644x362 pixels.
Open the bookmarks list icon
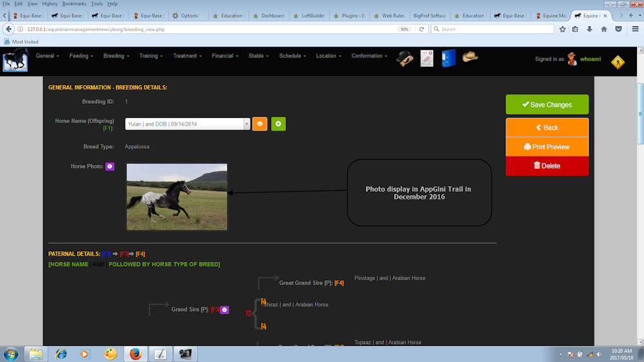(575, 29)
